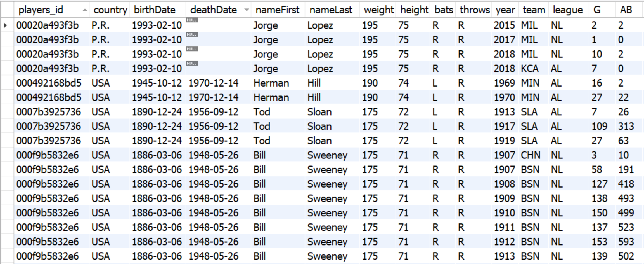Click the birthDate column header
The width and height of the screenshot is (644, 264).
point(155,10)
